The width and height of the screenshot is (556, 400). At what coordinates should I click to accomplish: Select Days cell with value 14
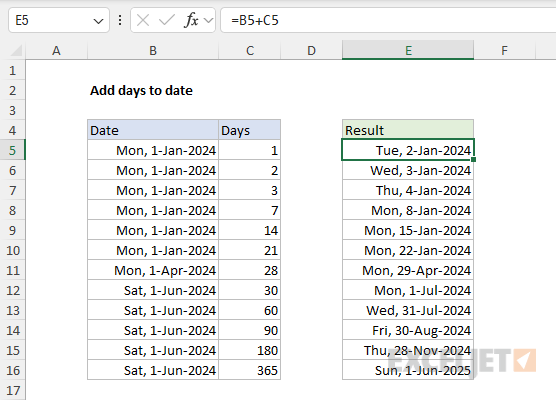click(x=250, y=230)
